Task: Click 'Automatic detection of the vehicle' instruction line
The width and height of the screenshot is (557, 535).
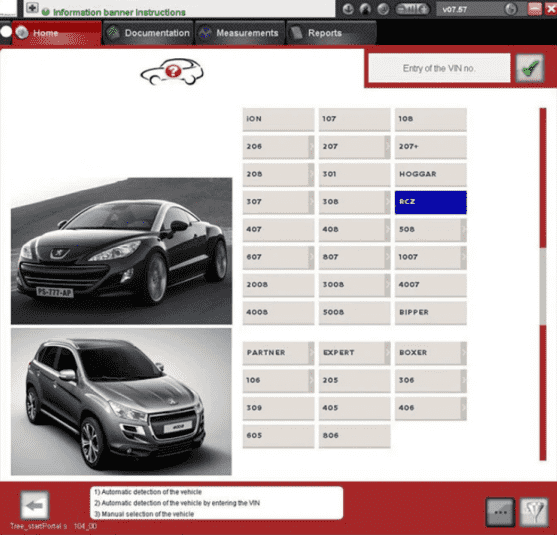Action: 148,492
